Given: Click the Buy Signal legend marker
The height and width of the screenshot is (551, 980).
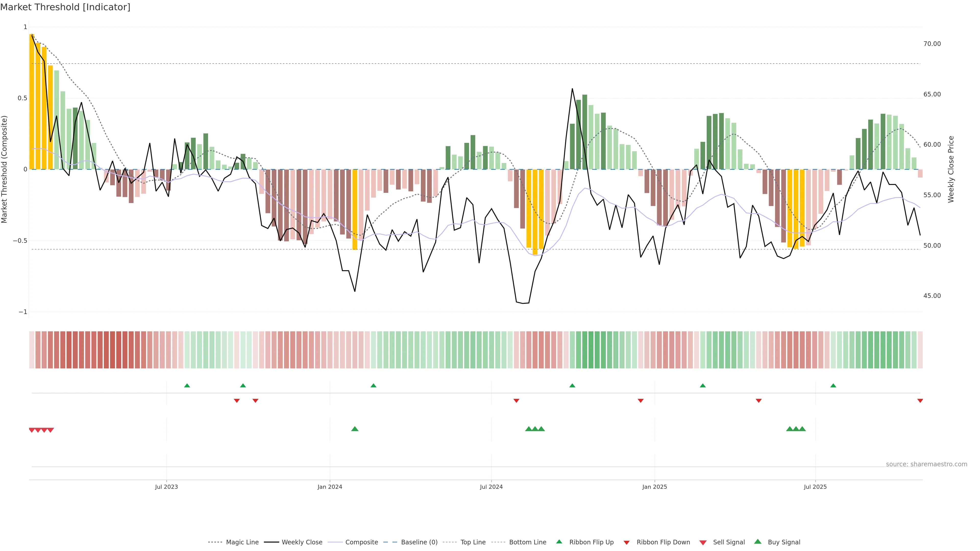Looking at the screenshot, I should [757, 542].
